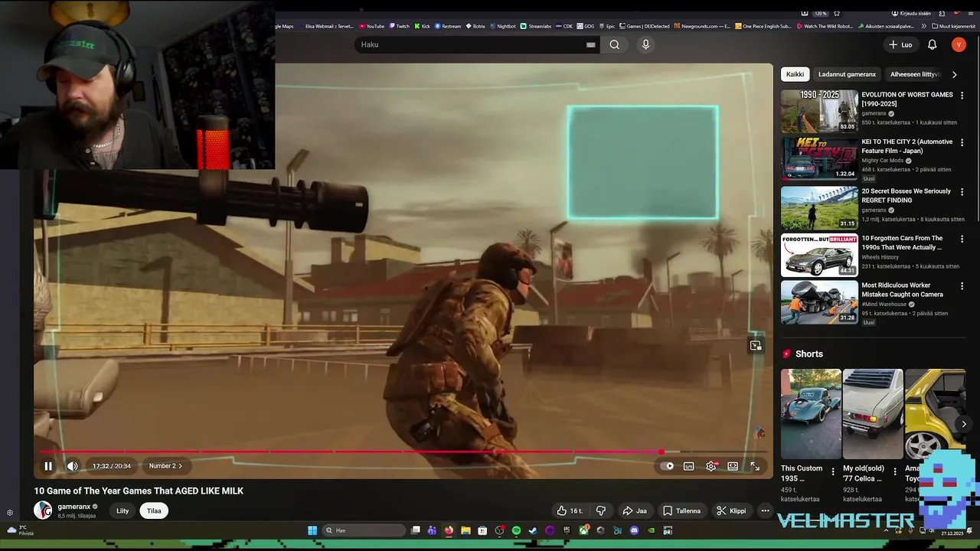Image resolution: width=980 pixels, height=551 pixels.
Task: Mute the video volume icon
Action: [73, 466]
